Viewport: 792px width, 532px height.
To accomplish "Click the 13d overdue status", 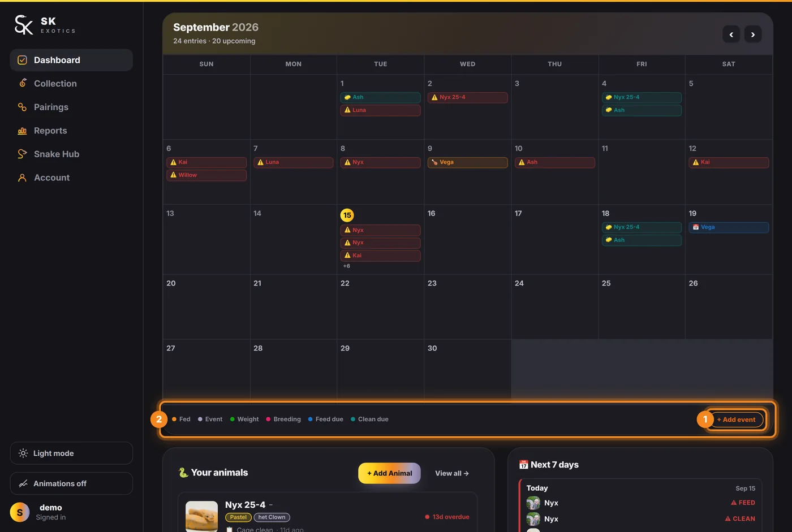I will click(x=447, y=517).
